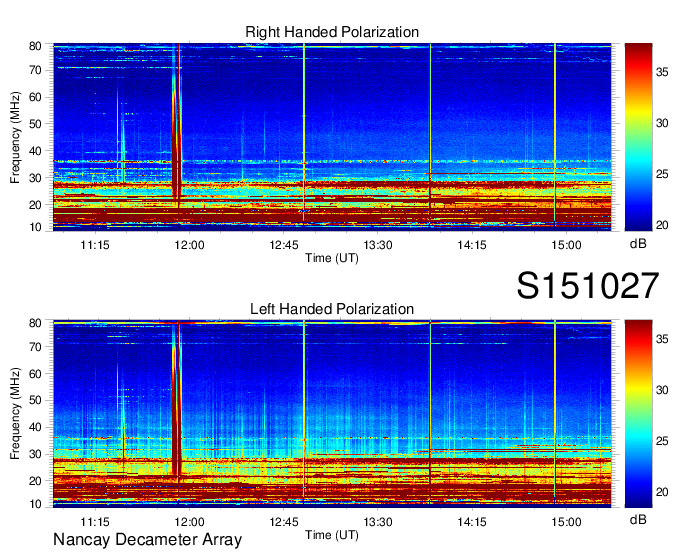This screenshot has height=552, width=680.
Task: Click the "Nancay Decameter Array" caption
Action: point(147,540)
